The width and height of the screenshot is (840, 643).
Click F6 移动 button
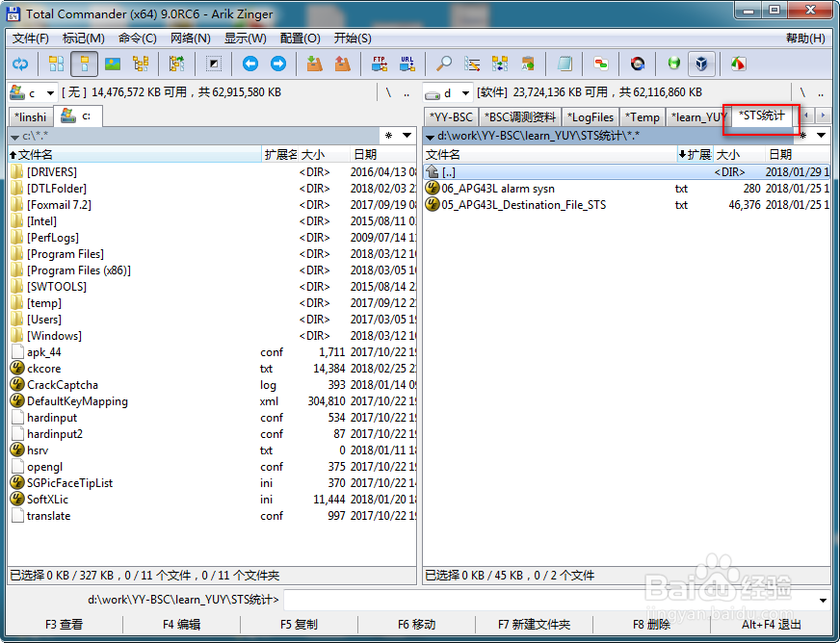[x=416, y=625]
